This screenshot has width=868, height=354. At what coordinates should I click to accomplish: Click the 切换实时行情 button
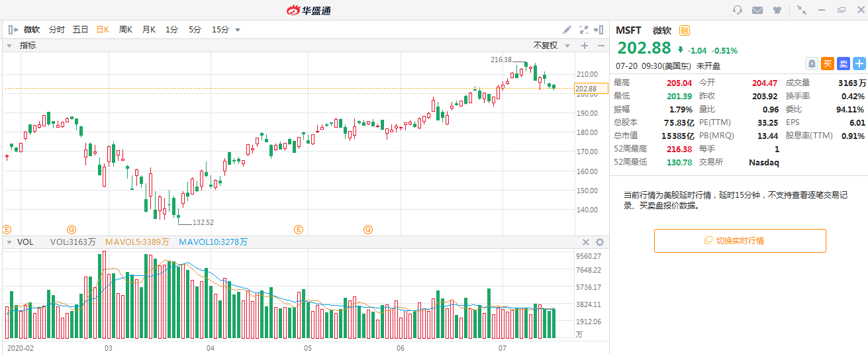[x=740, y=241]
